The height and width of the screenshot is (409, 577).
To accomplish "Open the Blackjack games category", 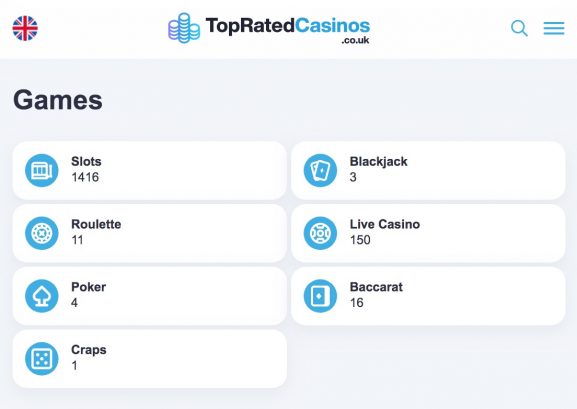I will point(428,170).
